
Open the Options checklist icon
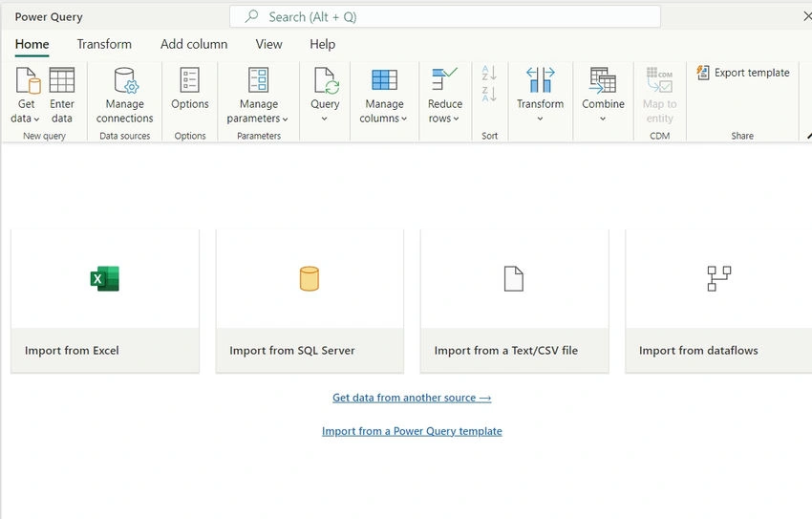(x=189, y=80)
